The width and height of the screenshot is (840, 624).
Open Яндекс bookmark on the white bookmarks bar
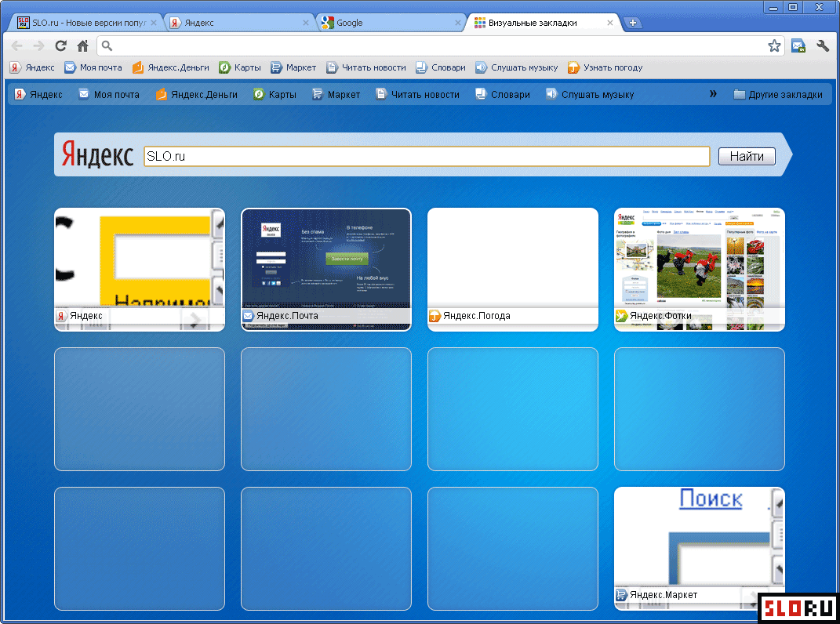[33, 67]
